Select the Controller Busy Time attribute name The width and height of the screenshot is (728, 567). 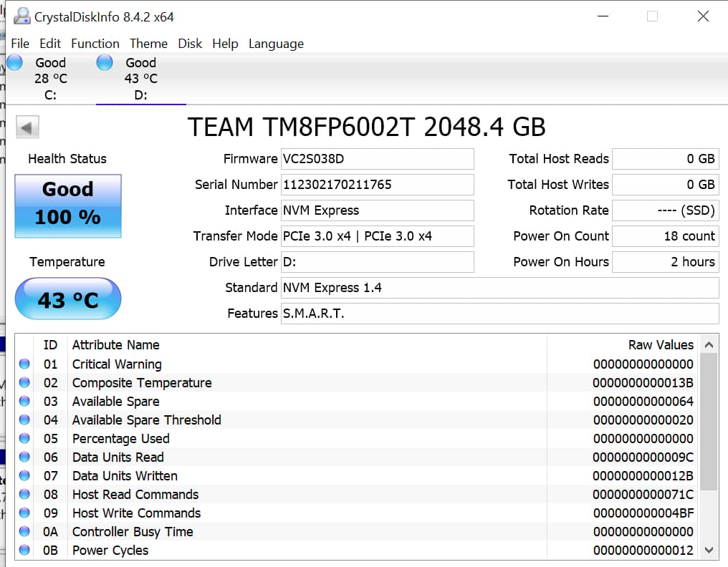(x=133, y=532)
